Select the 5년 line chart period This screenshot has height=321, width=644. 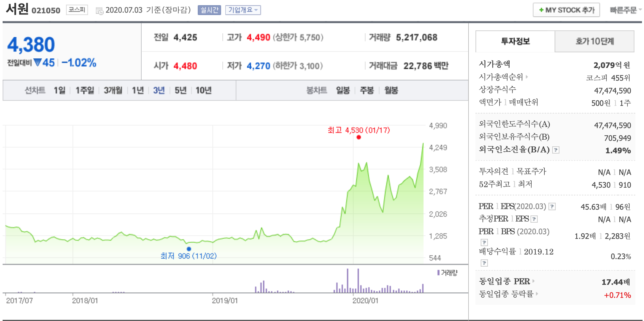180,90
